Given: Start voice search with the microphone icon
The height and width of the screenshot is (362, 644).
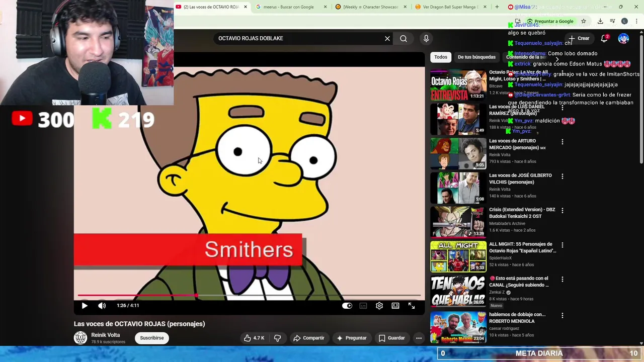Looking at the screenshot, I should pos(426,38).
